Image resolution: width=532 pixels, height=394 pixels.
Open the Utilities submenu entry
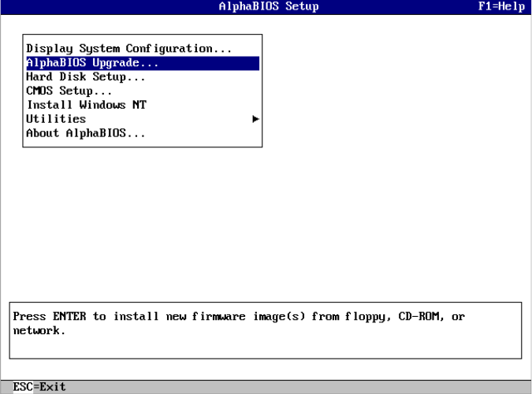143,119
